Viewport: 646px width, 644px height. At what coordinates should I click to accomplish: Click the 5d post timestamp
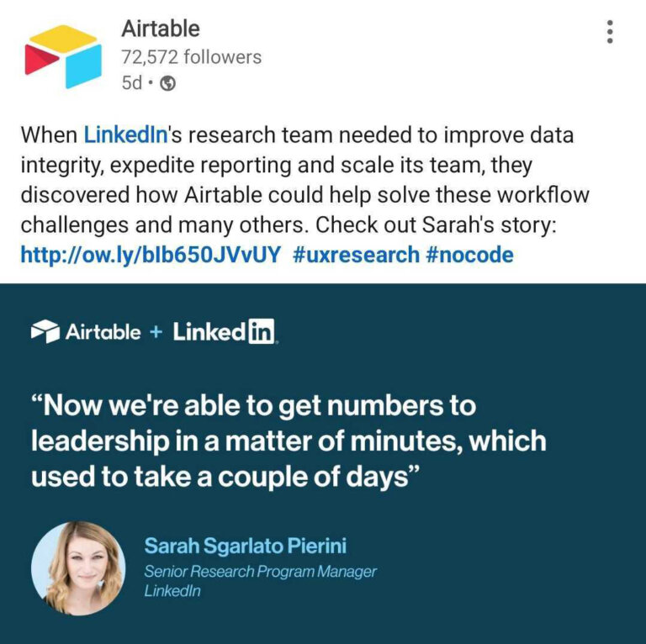click(131, 83)
